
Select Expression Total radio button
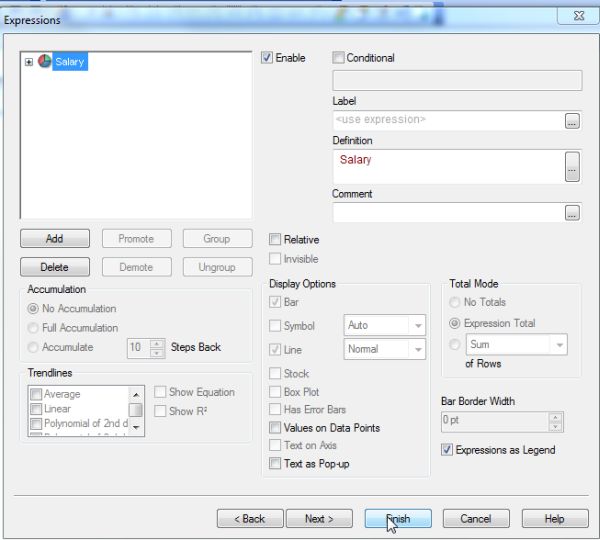(455, 323)
